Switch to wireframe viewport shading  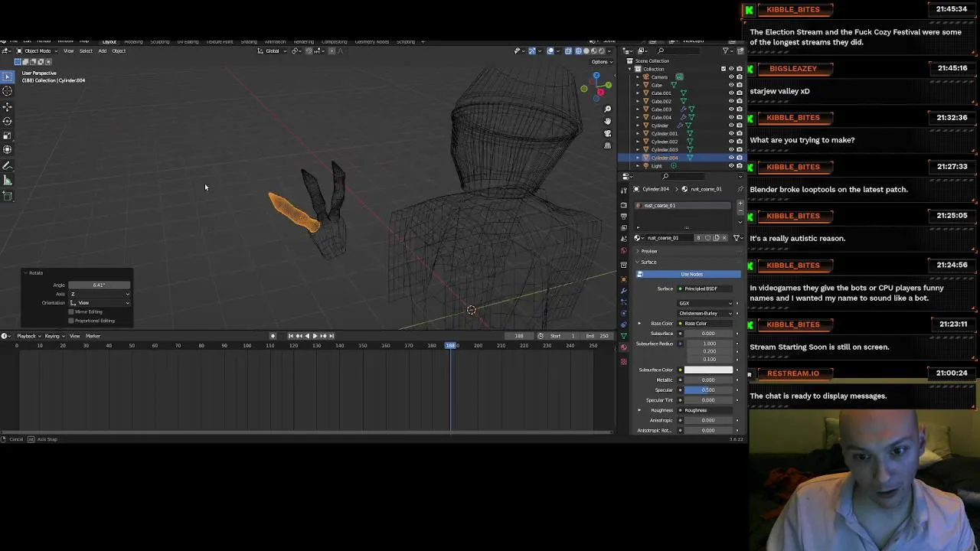point(580,51)
